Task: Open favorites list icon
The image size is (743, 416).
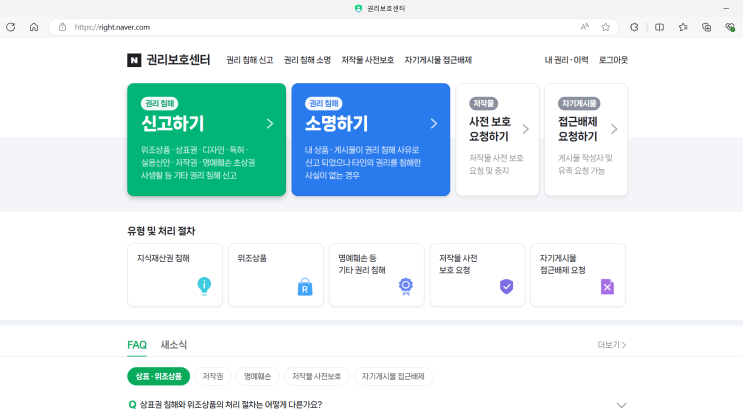Action: point(683,27)
